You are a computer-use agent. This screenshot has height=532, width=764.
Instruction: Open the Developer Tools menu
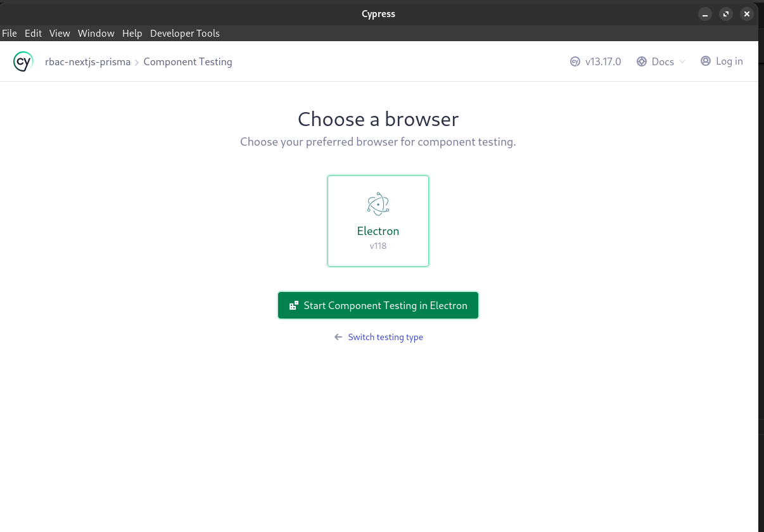click(185, 34)
